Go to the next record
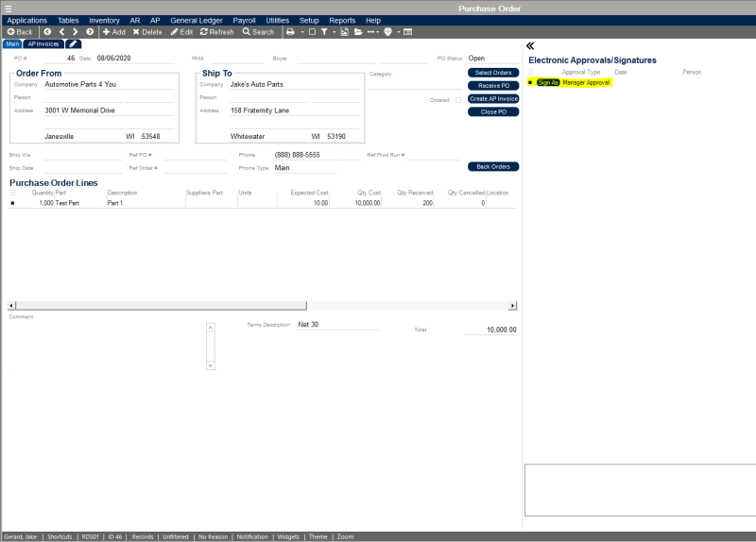The height and width of the screenshot is (542, 756). pyautogui.click(x=76, y=32)
